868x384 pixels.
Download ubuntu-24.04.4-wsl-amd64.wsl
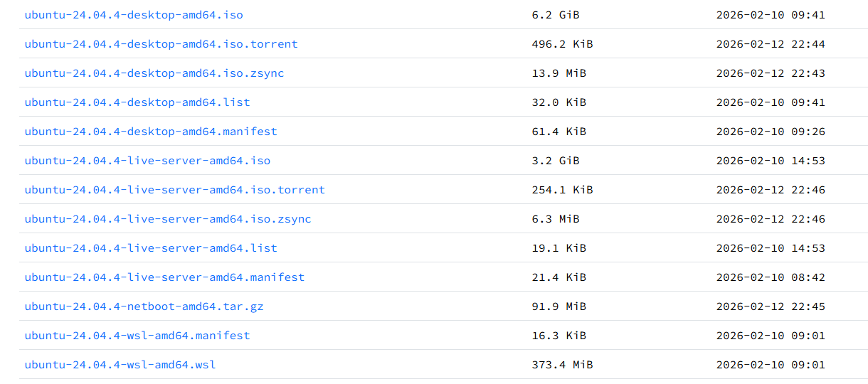tap(120, 365)
